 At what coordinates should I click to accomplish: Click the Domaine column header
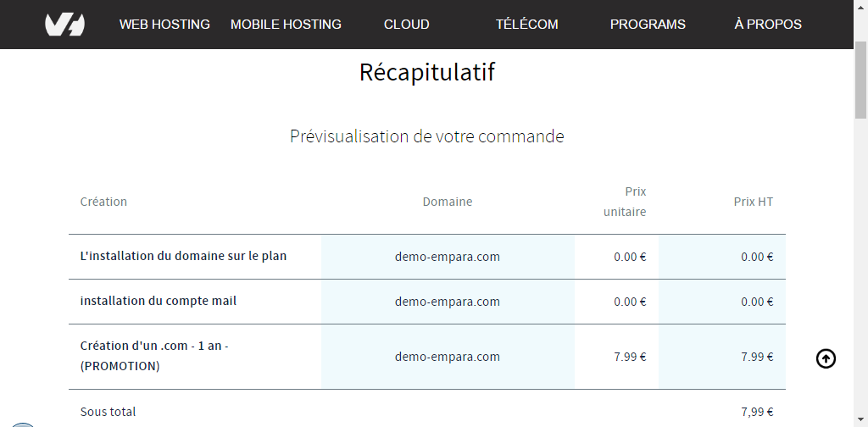pyautogui.click(x=448, y=202)
